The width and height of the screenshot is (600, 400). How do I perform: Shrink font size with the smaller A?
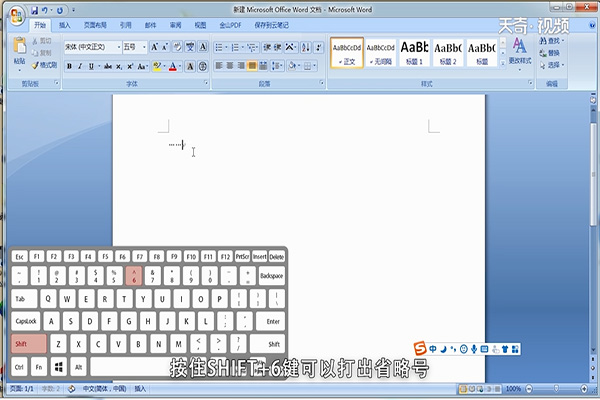tap(165, 47)
